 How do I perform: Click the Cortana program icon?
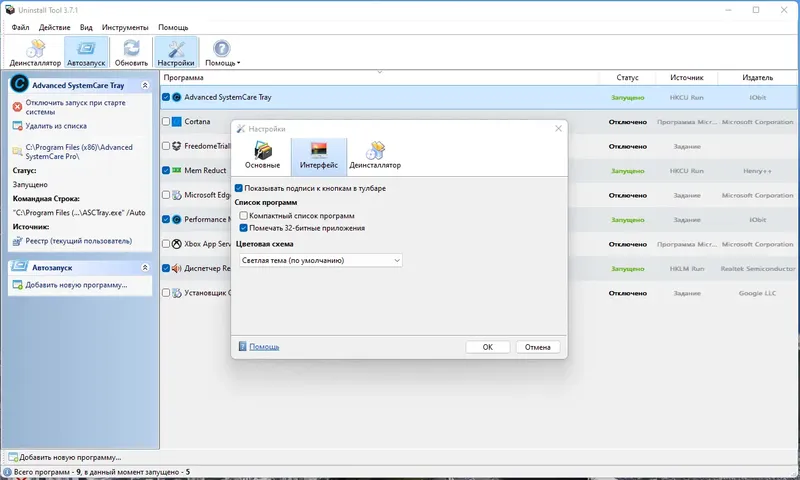(177, 121)
